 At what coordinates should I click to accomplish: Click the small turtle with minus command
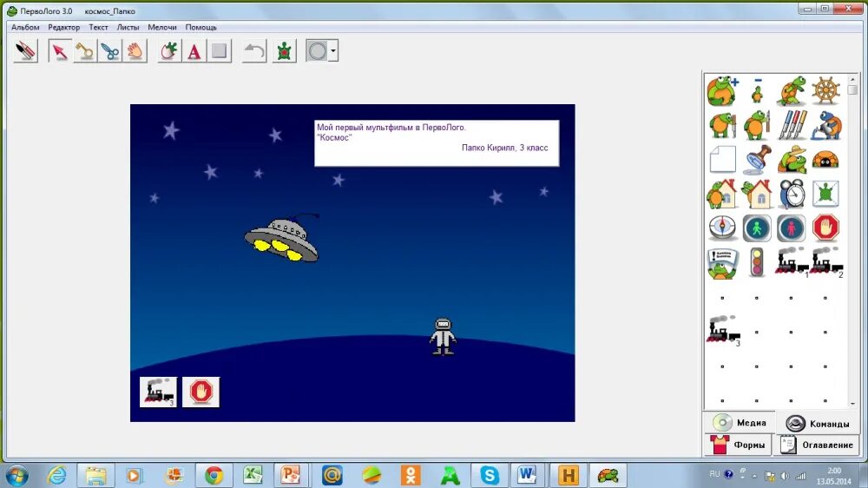click(x=757, y=91)
